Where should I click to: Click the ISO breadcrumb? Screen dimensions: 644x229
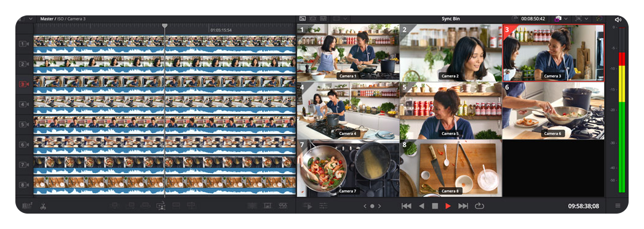tap(60, 18)
